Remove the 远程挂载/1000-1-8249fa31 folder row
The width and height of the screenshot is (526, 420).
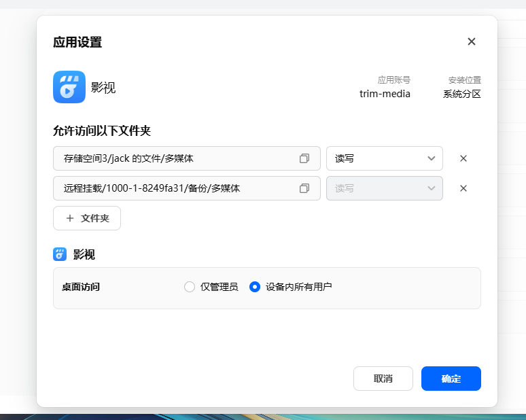(463, 188)
